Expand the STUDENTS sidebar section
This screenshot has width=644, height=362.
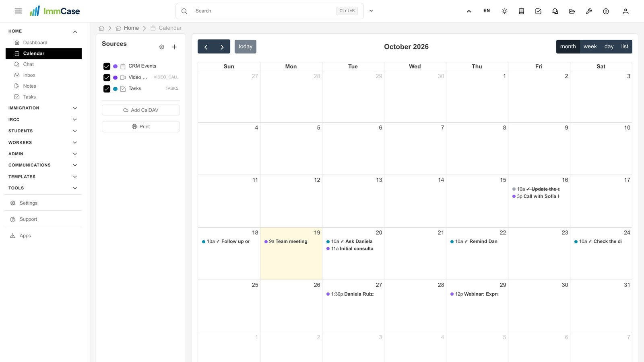tap(43, 131)
